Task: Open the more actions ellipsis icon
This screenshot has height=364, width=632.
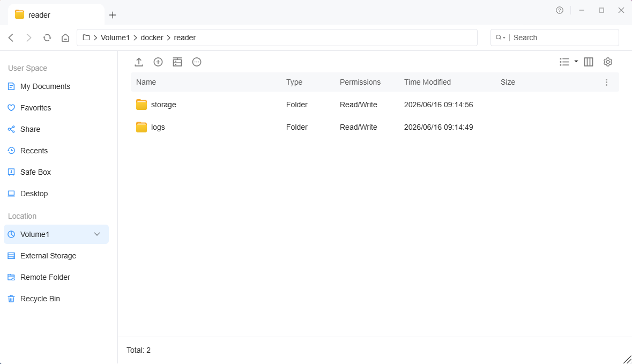Action: [197, 62]
